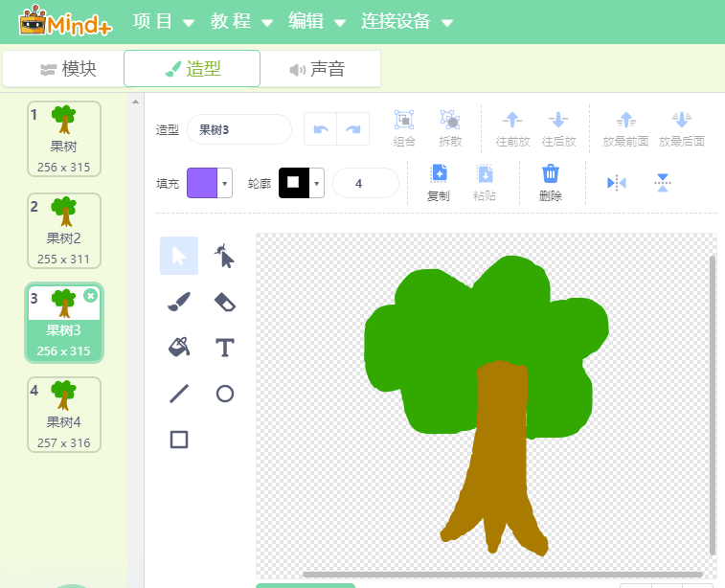Click the costume name field 果树3
Image resolution: width=725 pixels, height=588 pixels.
pyautogui.click(x=239, y=129)
